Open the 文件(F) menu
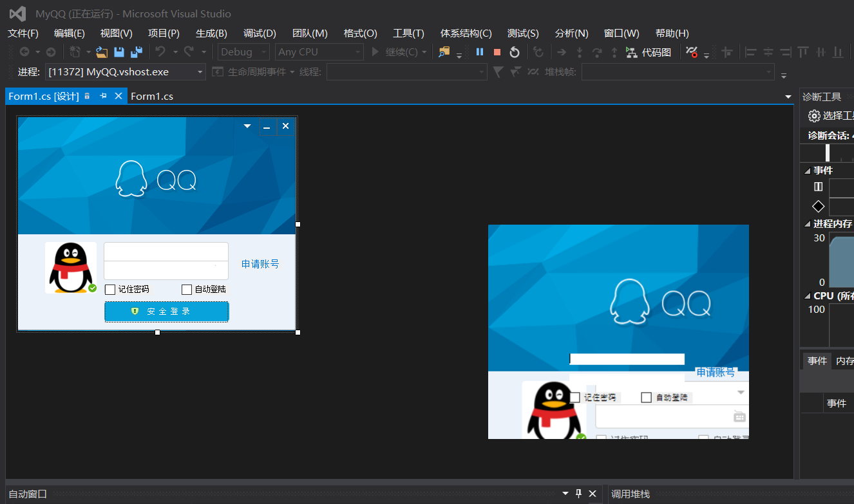 coord(23,33)
